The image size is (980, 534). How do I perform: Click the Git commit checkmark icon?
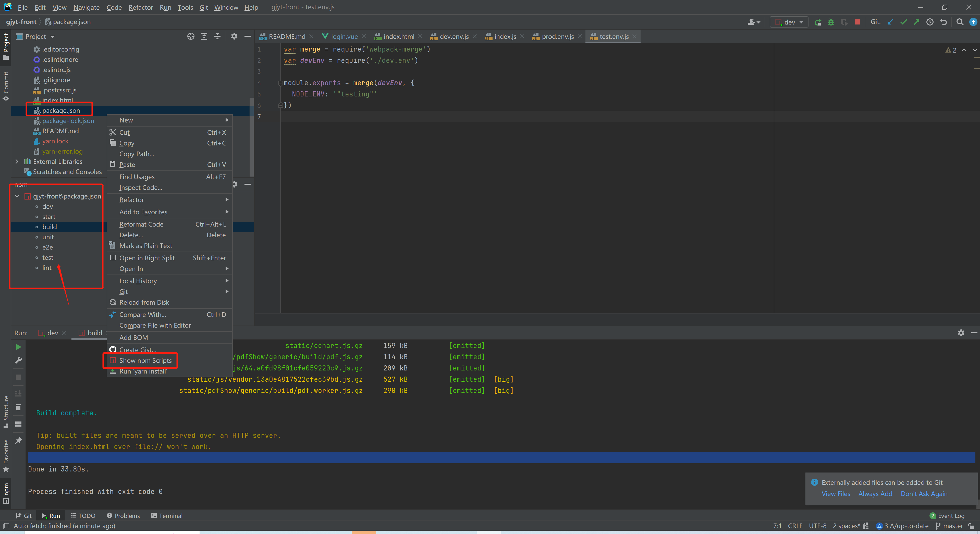pyautogui.click(x=903, y=22)
